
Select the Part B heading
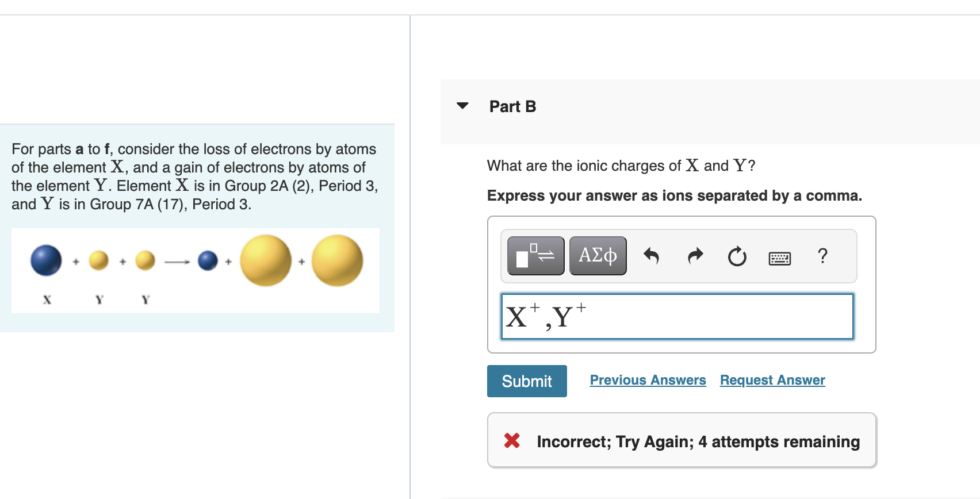pos(512,106)
